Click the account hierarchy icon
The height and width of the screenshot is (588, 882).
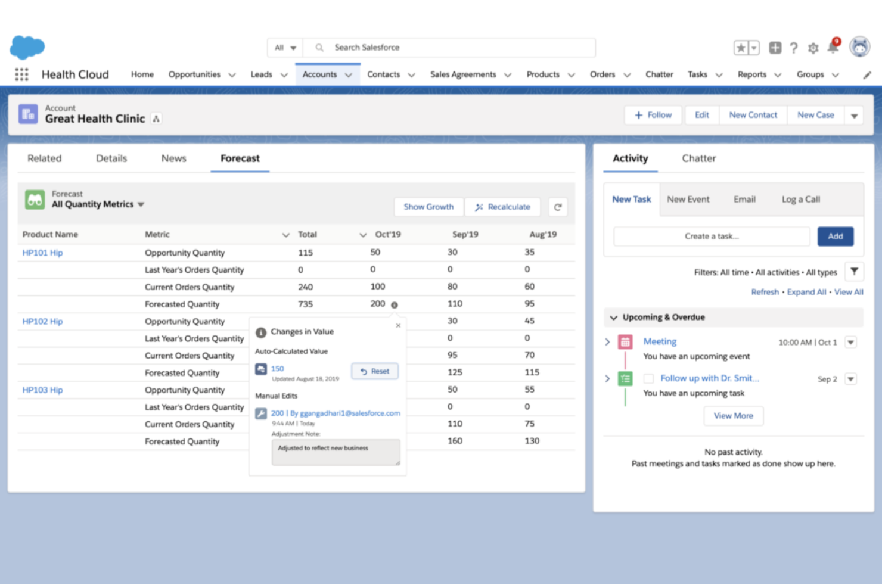[x=156, y=119]
